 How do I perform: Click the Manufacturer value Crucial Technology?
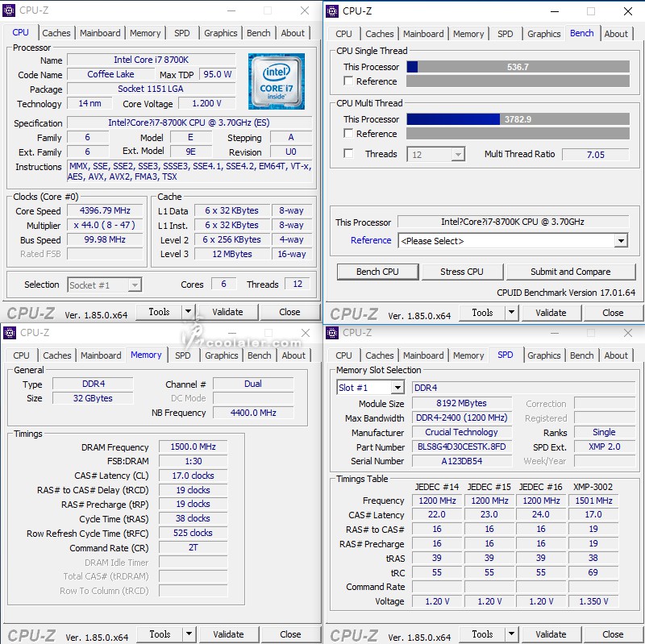click(x=461, y=432)
